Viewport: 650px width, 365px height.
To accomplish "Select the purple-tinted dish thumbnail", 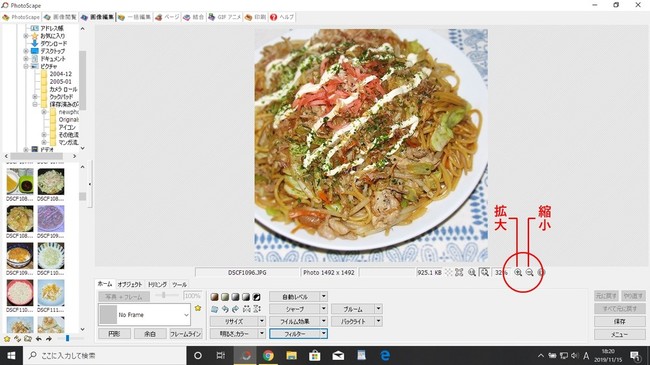I will [x=51, y=219].
